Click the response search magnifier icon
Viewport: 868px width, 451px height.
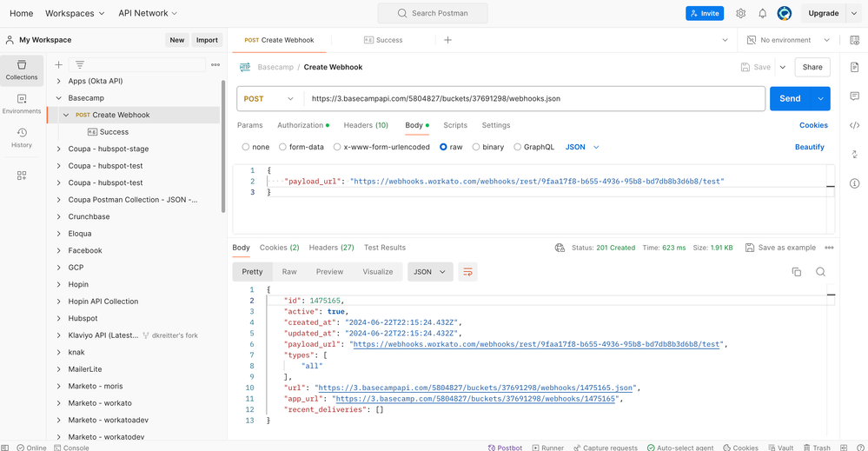click(820, 272)
